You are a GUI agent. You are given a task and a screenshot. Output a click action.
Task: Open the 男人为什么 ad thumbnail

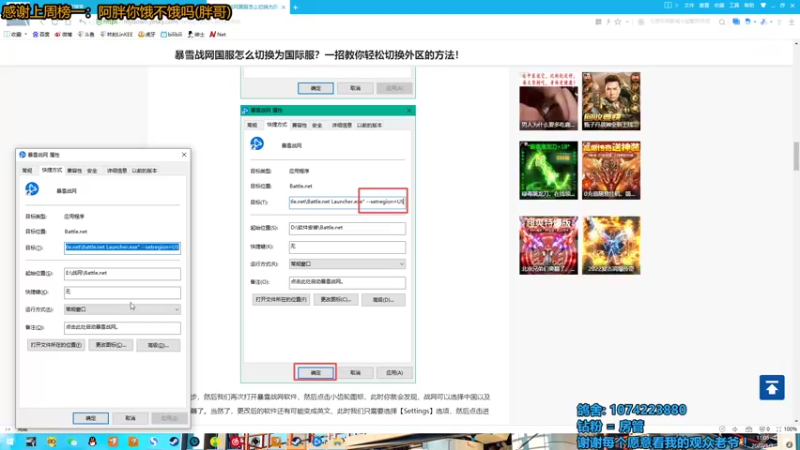tap(548, 101)
